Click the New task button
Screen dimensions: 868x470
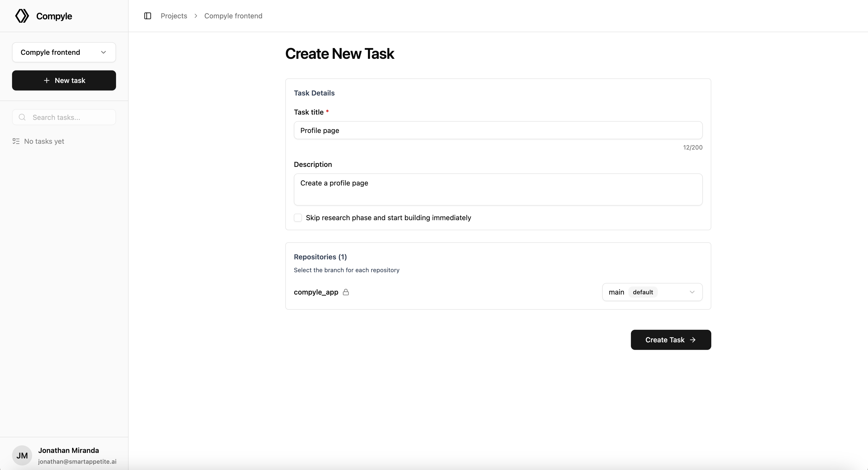(x=64, y=81)
